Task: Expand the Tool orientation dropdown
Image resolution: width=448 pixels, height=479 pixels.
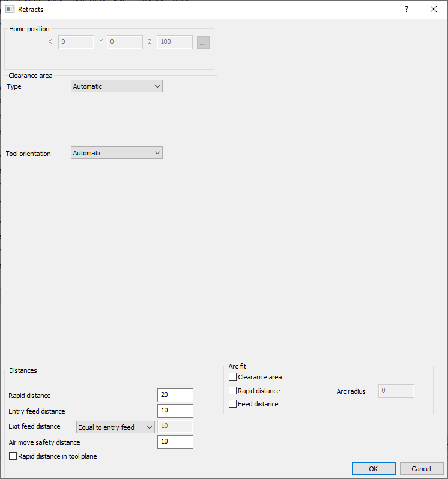Action: coord(117,153)
